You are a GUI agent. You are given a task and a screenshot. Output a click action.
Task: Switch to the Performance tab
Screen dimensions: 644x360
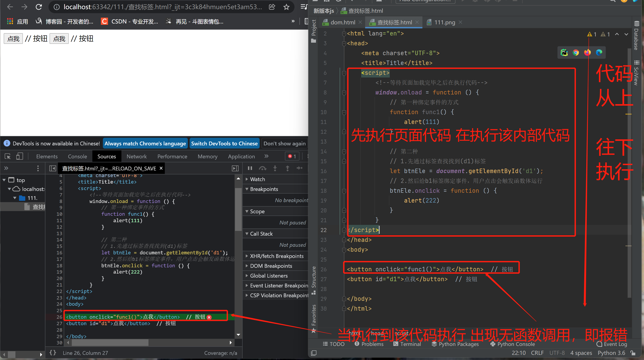(x=172, y=156)
